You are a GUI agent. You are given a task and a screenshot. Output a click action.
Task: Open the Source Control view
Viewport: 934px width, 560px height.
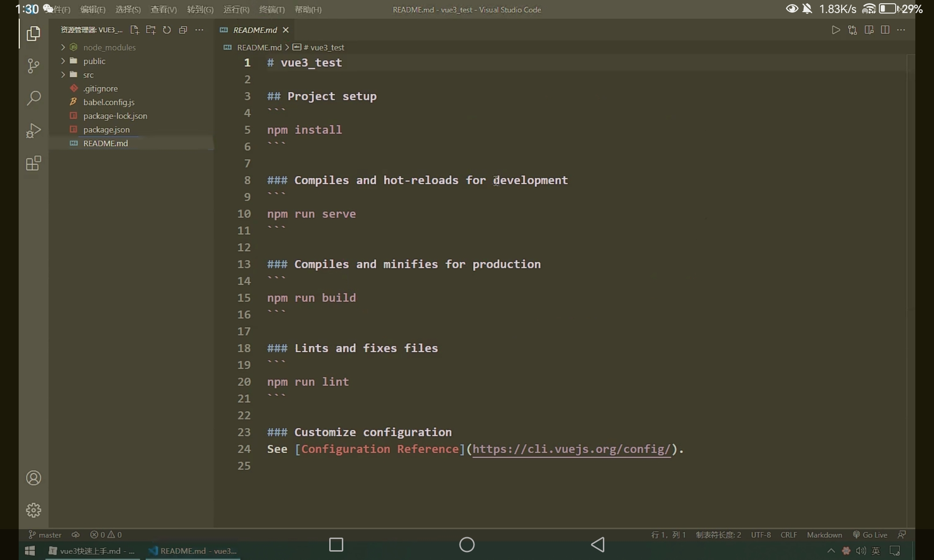(x=33, y=65)
